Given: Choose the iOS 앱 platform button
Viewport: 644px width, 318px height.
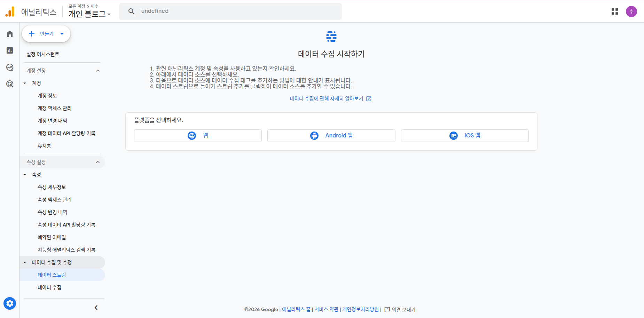Looking at the screenshot, I should tap(464, 136).
